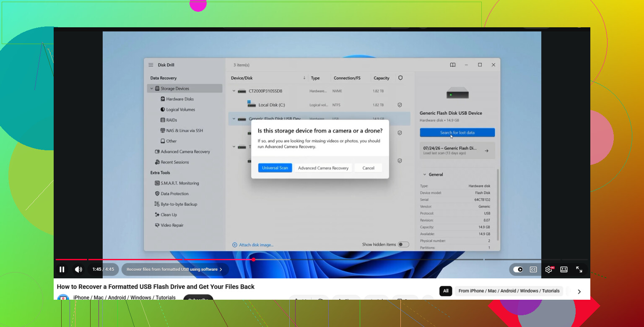
Task: Sort by the Capacity column header
Action: click(382, 78)
